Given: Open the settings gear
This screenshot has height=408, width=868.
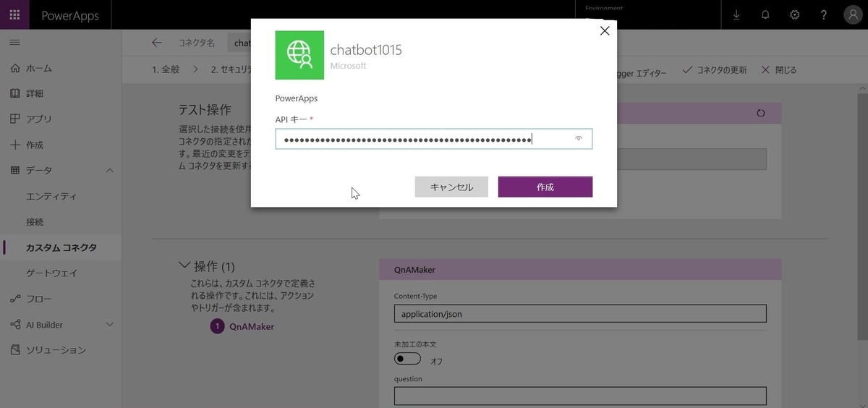Looking at the screenshot, I should (x=794, y=15).
